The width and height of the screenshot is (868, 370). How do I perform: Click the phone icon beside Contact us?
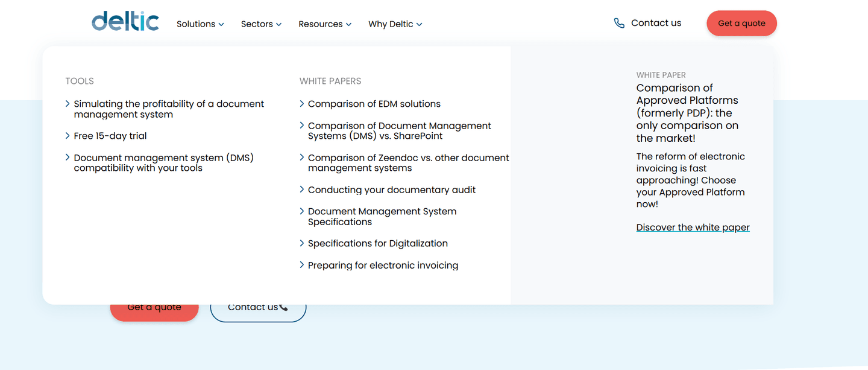619,23
